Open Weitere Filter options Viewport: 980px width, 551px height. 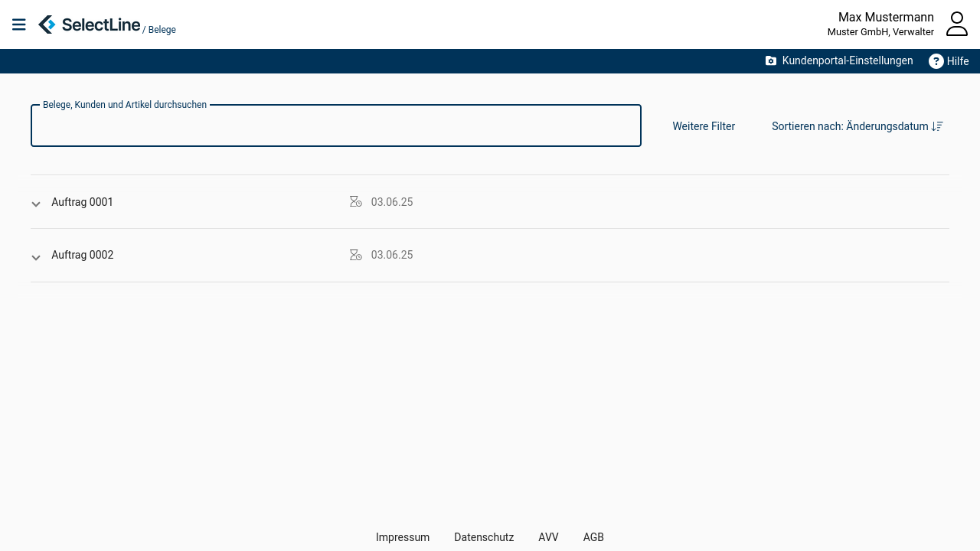tap(704, 127)
